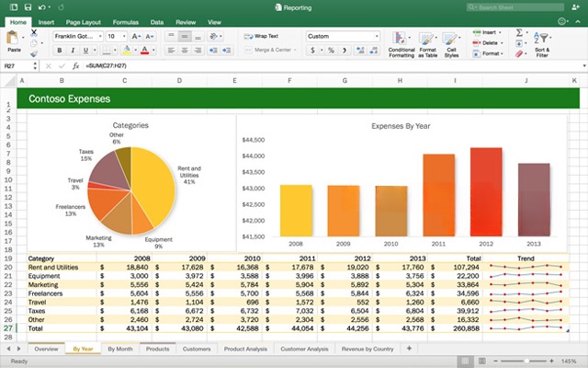This screenshot has height=368, width=588.
Task: Apply currency dollar number format
Action: click(312, 51)
